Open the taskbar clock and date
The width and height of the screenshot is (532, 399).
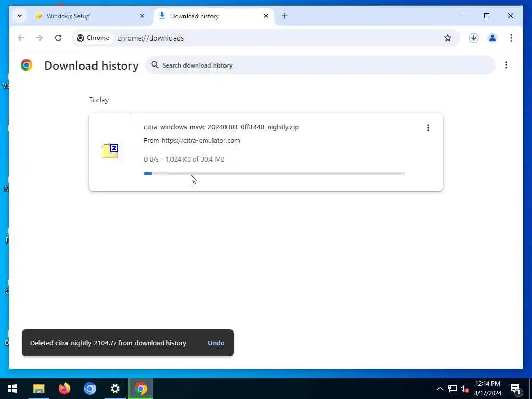[x=487, y=389]
